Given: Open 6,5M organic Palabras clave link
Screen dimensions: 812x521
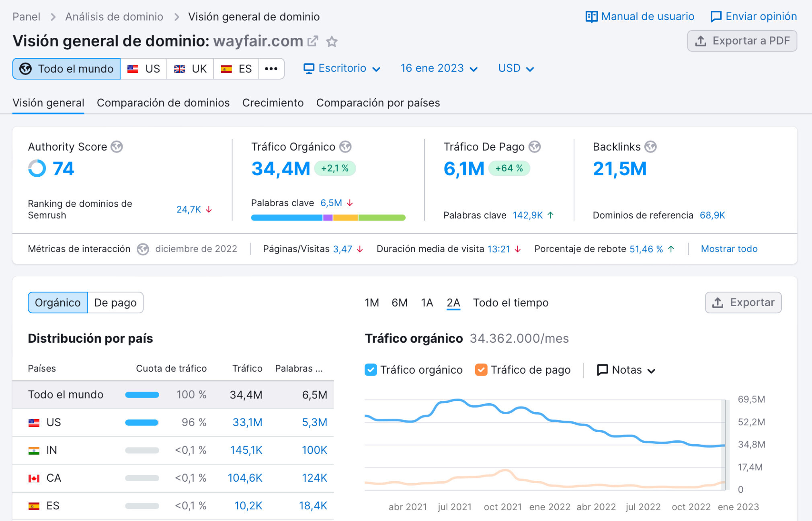Looking at the screenshot, I should [331, 203].
